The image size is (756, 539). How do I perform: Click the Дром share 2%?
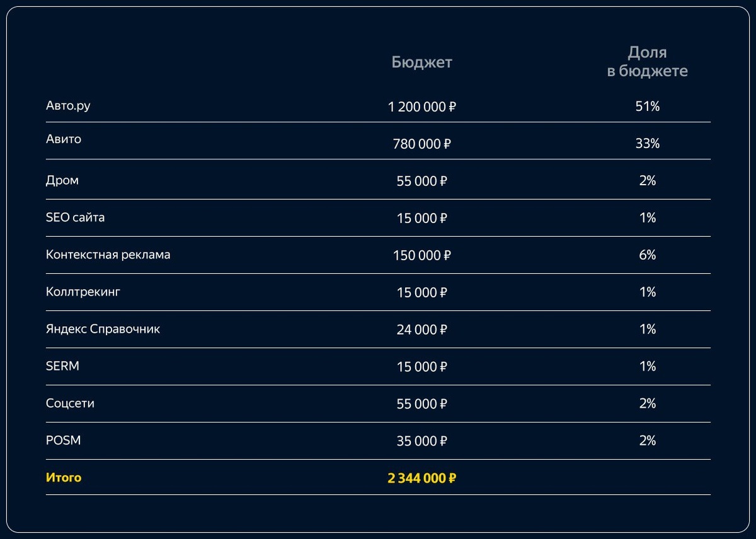(648, 181)
